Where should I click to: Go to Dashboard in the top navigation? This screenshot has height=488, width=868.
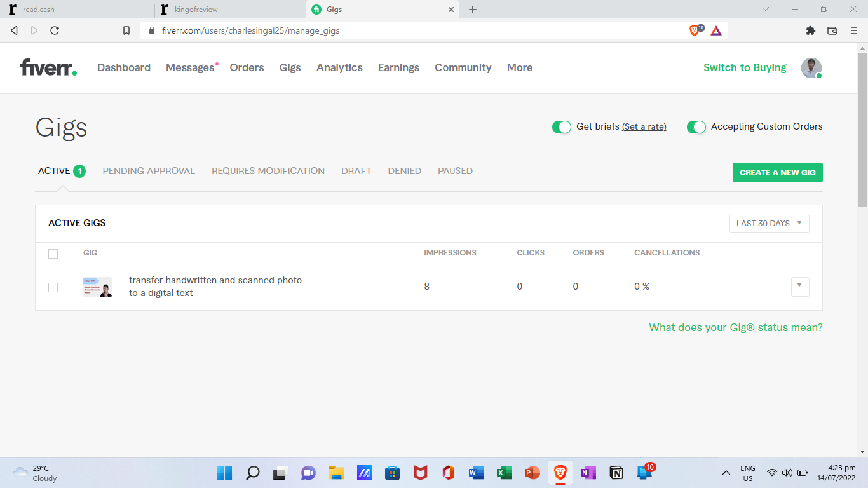click(124, 67)
